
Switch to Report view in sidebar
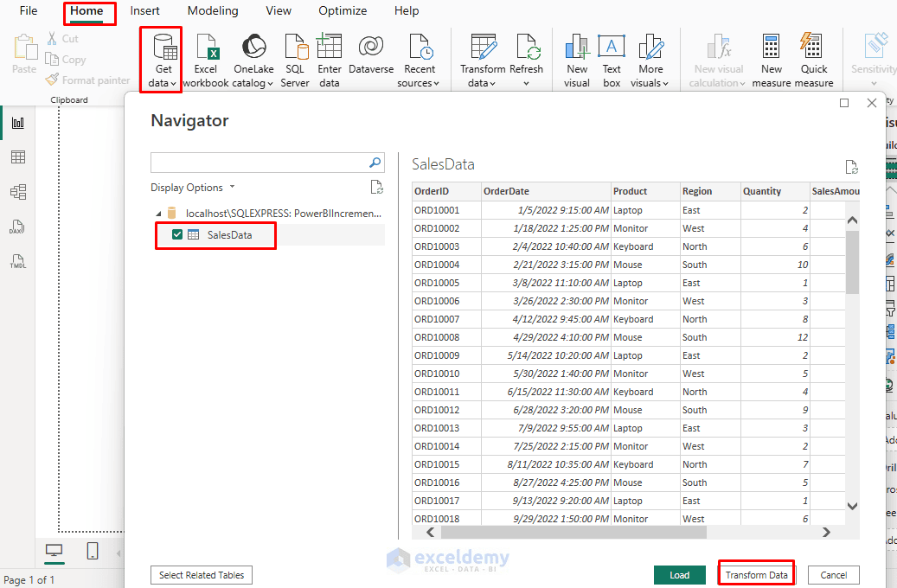[18, 123]
